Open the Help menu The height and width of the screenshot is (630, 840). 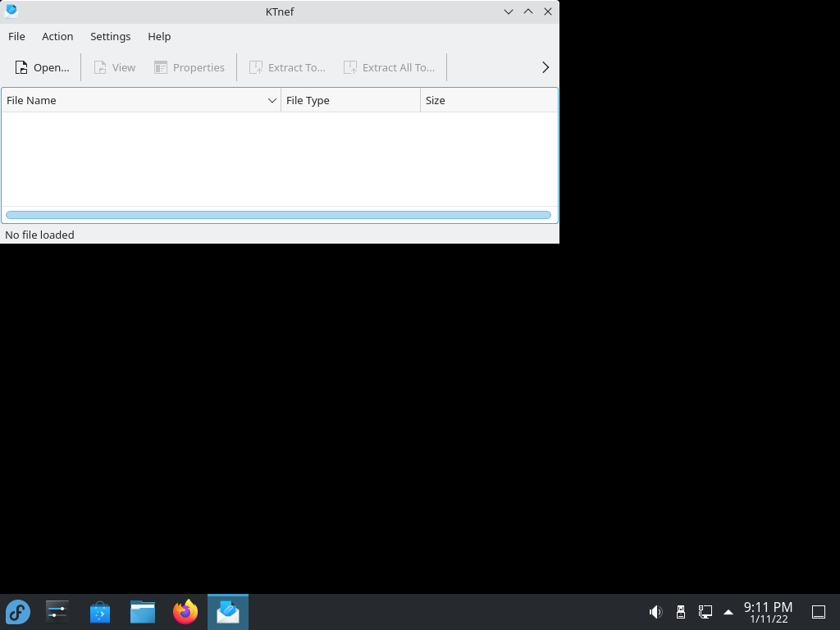click(159, 36)
